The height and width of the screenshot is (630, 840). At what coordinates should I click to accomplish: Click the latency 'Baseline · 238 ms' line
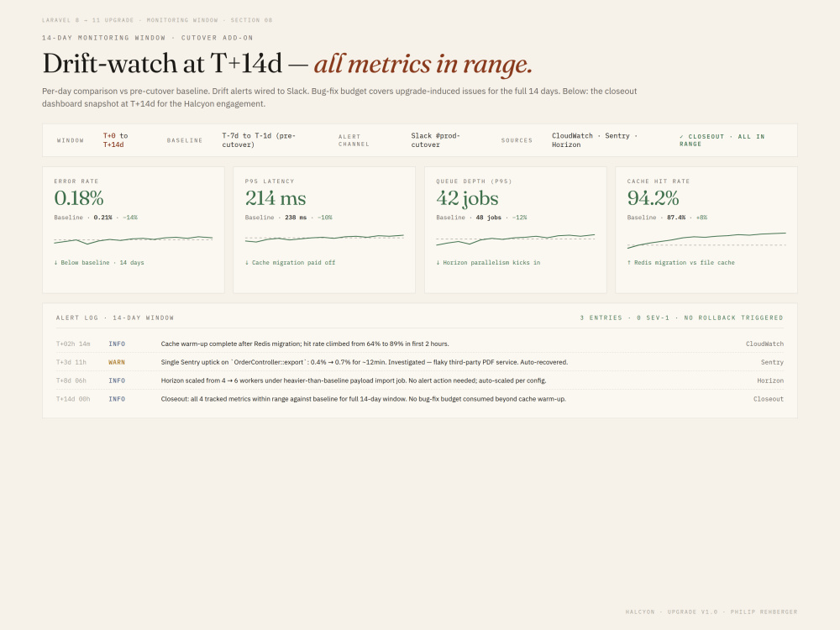tap(289, 218)
